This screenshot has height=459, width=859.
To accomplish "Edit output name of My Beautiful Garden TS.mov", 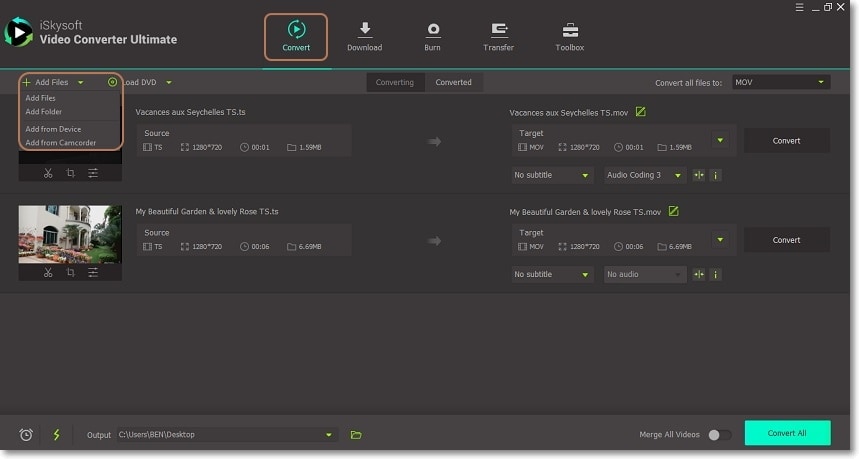I will pyautogui.click(x=673, y=211).
